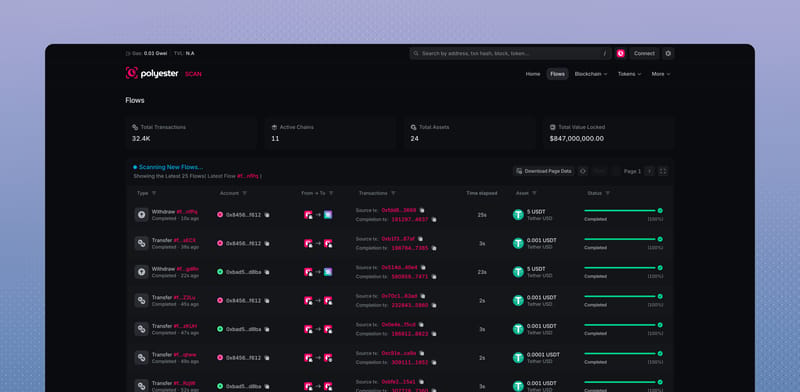The width and height of the screenshot is (800, 392).
Task: Copy account address in the Transfer #t...Z2Lu row
Action: [x=267, y=301]
